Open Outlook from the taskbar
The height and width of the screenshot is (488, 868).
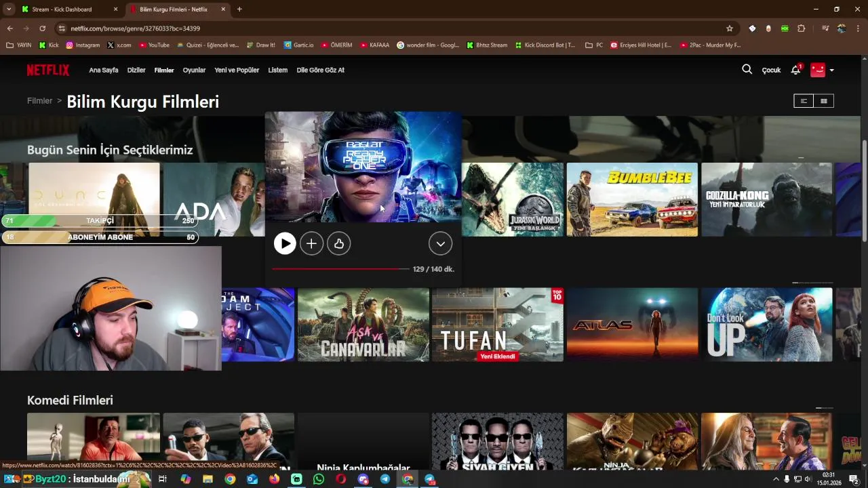tap(252, 479)
